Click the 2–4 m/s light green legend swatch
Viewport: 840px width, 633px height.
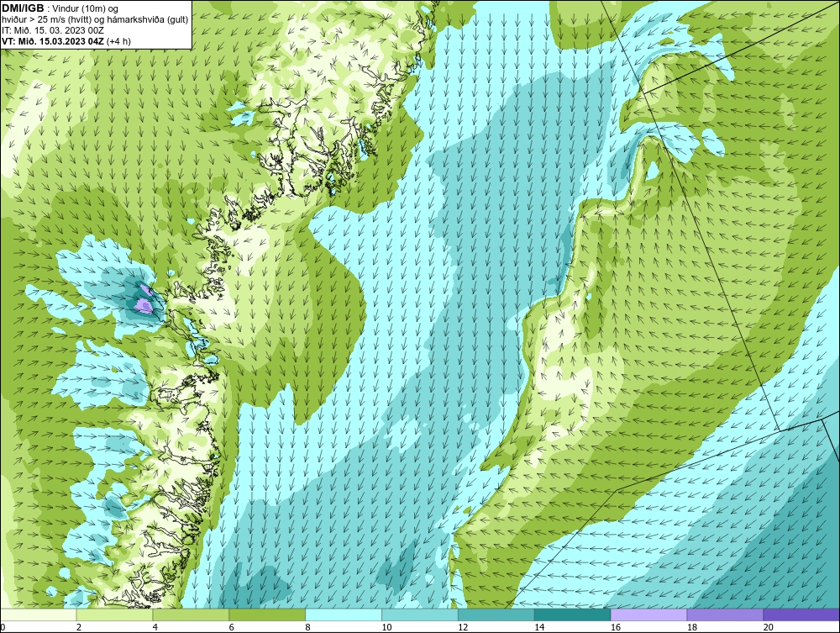pos(114,615)
